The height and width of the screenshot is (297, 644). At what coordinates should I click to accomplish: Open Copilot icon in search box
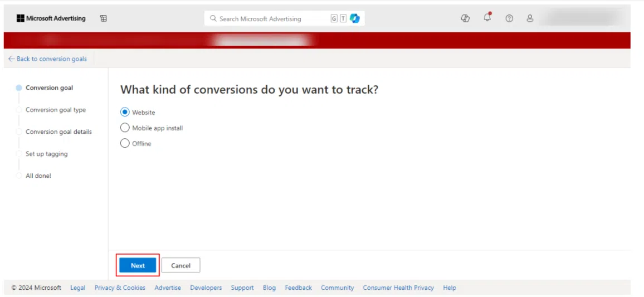point(355,18)
